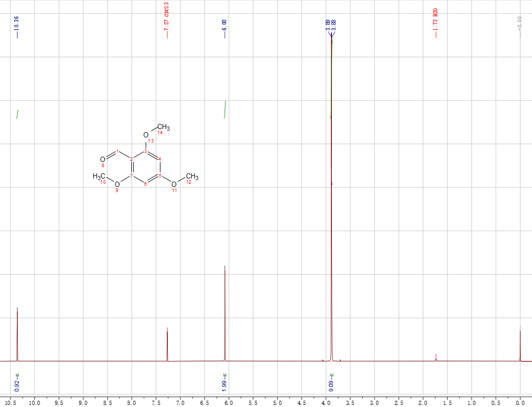The width and height of the screenshot is (532, 407).
Task: Select the red 7.27 CDCl3 solvent label
Action: click(167, 16)
